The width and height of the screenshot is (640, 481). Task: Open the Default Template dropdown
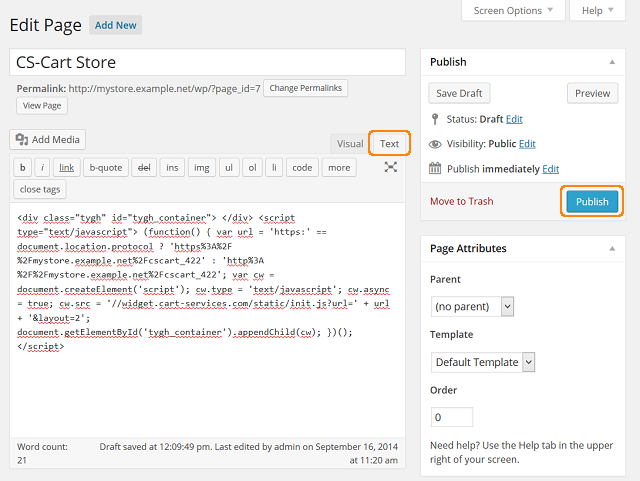483,362
